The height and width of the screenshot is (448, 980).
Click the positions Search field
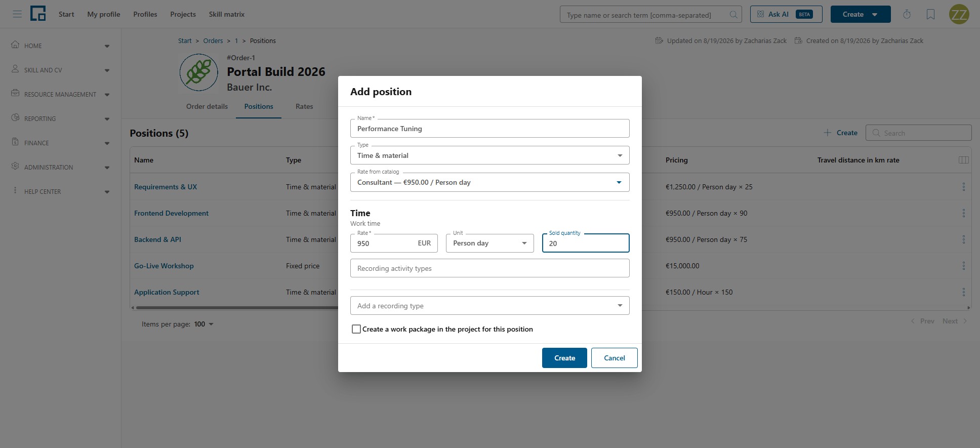918,133
